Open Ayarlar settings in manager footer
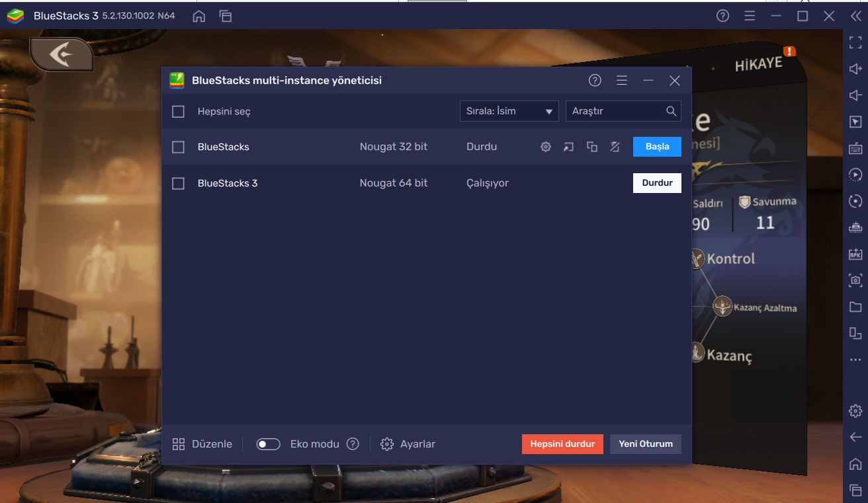This screenshot has height=503, width=868. (408, 444)
